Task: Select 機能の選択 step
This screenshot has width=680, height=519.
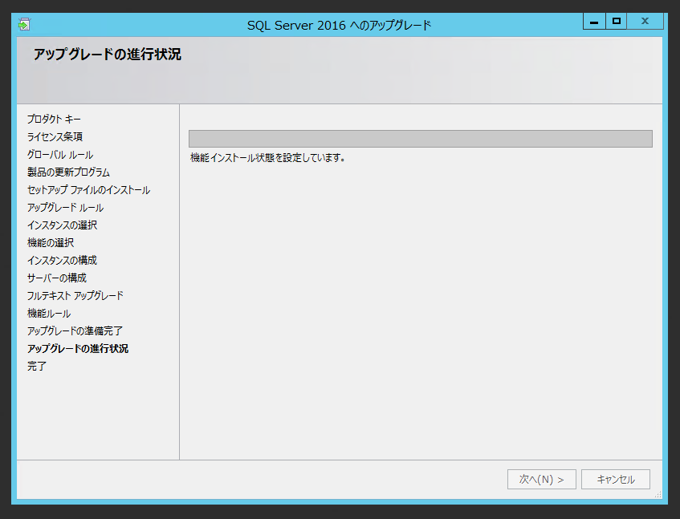Action: click(50, 243)
